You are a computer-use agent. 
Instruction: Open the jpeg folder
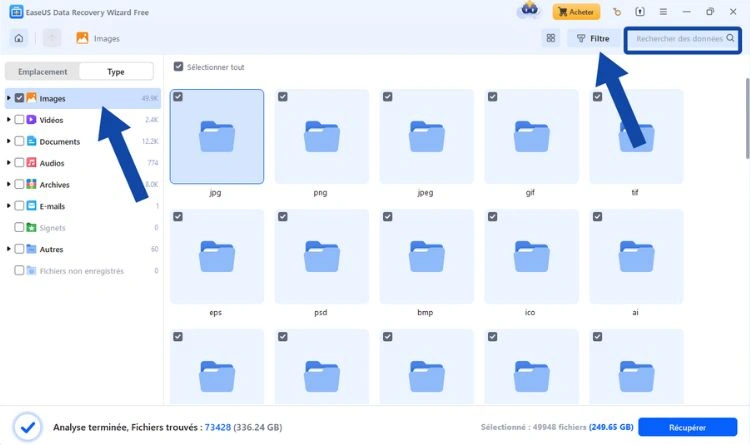pos(426,136)
